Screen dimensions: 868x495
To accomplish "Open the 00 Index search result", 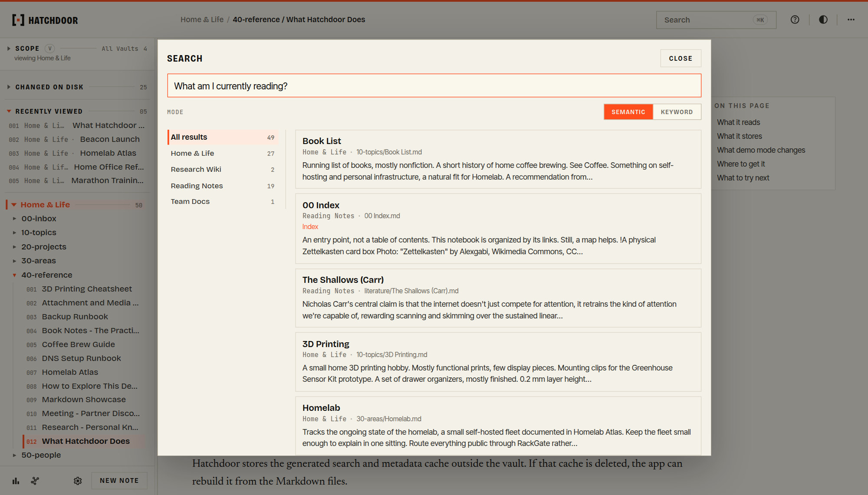I will pos(498,229).
